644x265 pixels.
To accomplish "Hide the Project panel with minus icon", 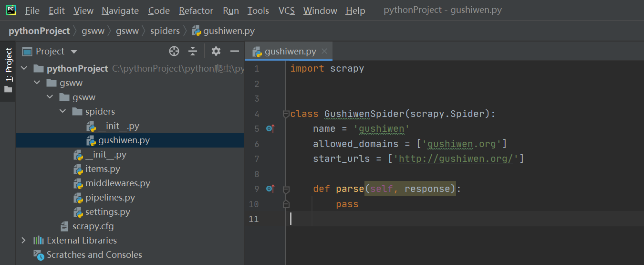I will click(x=234, y=51).
